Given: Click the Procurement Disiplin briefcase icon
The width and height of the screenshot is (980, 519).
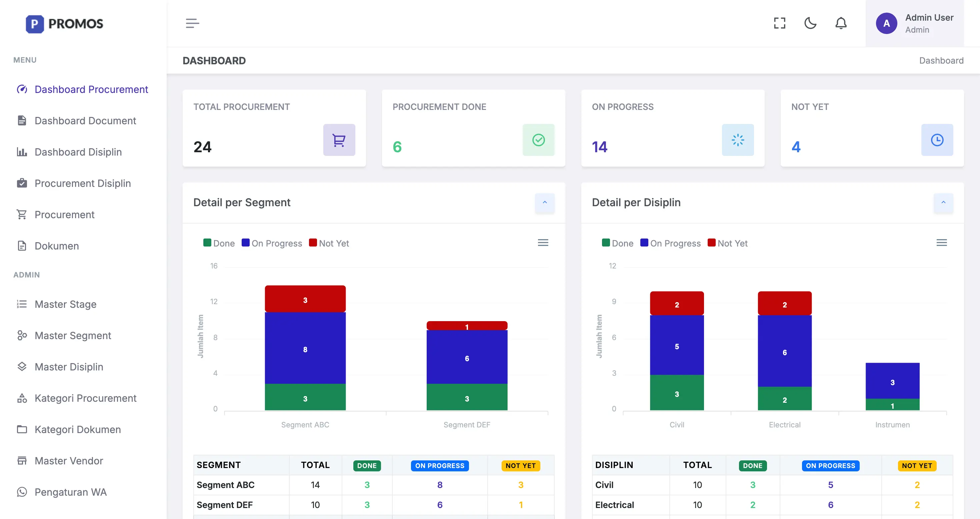Looking at the screenshot, I should coord(22,183).
